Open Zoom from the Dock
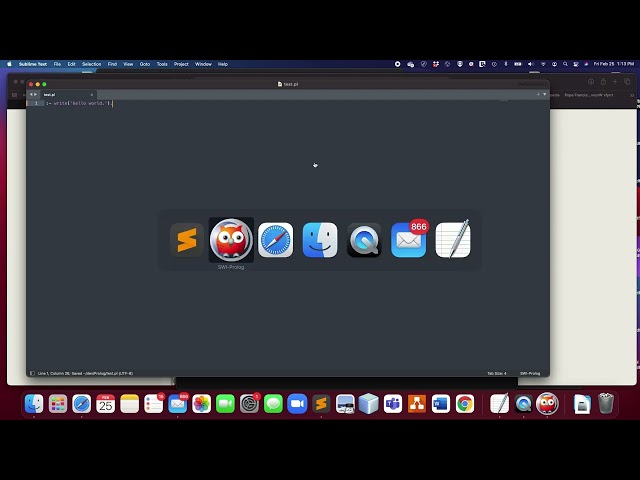Image resolution: width=640 pixels, height=480 pixels. pyautogui.click(x=297, y=404)
